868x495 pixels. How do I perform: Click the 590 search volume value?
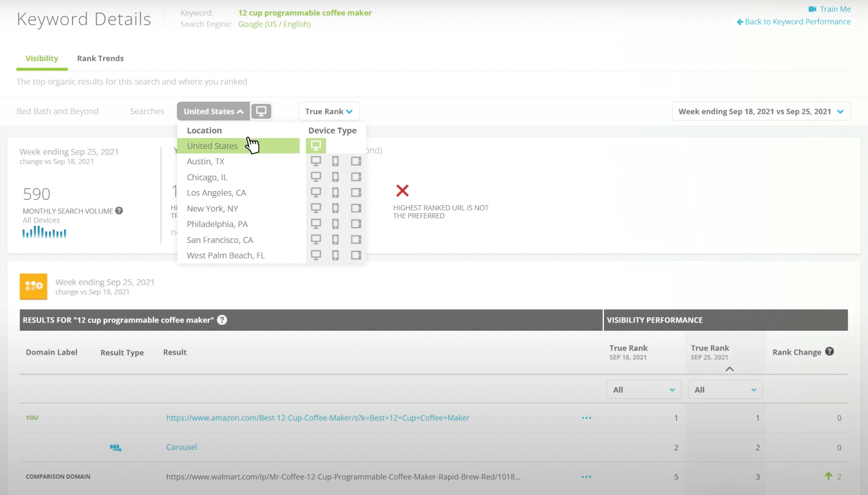pos(37,194)
